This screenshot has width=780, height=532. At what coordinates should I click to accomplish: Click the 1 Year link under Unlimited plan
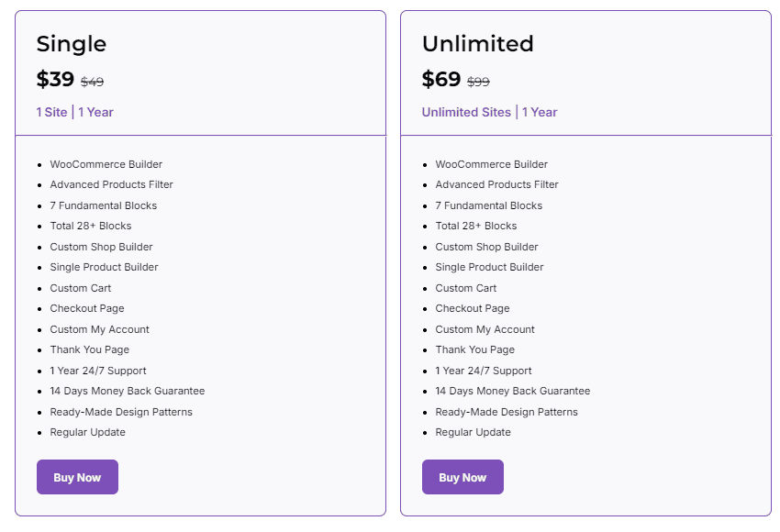(540, 112)
